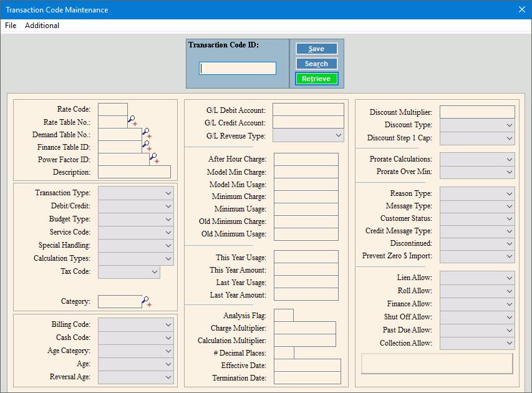Select the This Year Usage field
532x393 pixels.
pos(306,256)
